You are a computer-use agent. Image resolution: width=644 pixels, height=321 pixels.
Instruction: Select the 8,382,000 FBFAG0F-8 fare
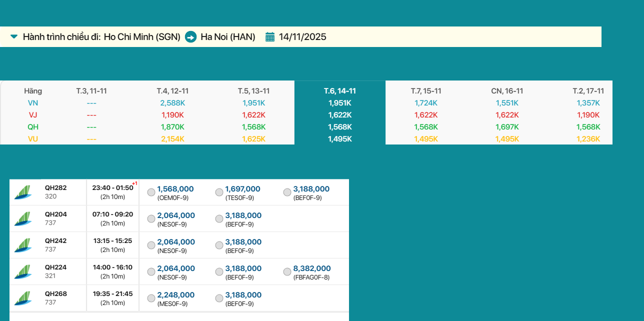pyautogui.click(x=287, y=272)
